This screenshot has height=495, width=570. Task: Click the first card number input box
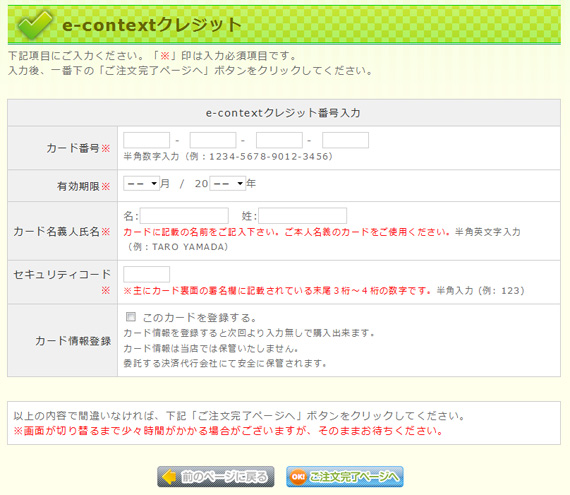pos(146,140)
